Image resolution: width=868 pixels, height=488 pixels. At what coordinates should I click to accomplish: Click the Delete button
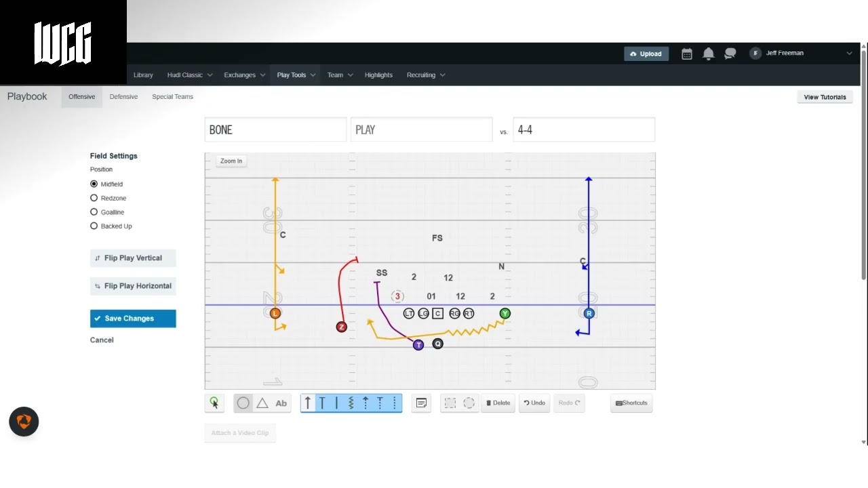pos(498,403)
